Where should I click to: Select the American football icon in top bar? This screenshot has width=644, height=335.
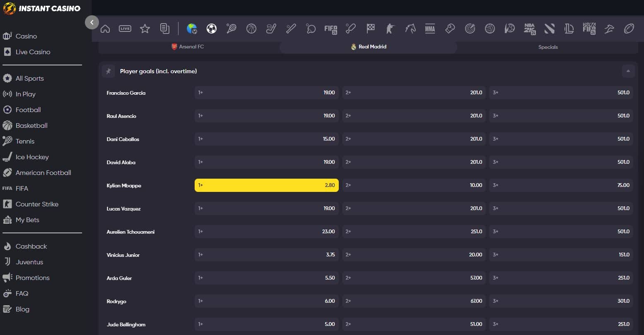[x=629, y=29]
